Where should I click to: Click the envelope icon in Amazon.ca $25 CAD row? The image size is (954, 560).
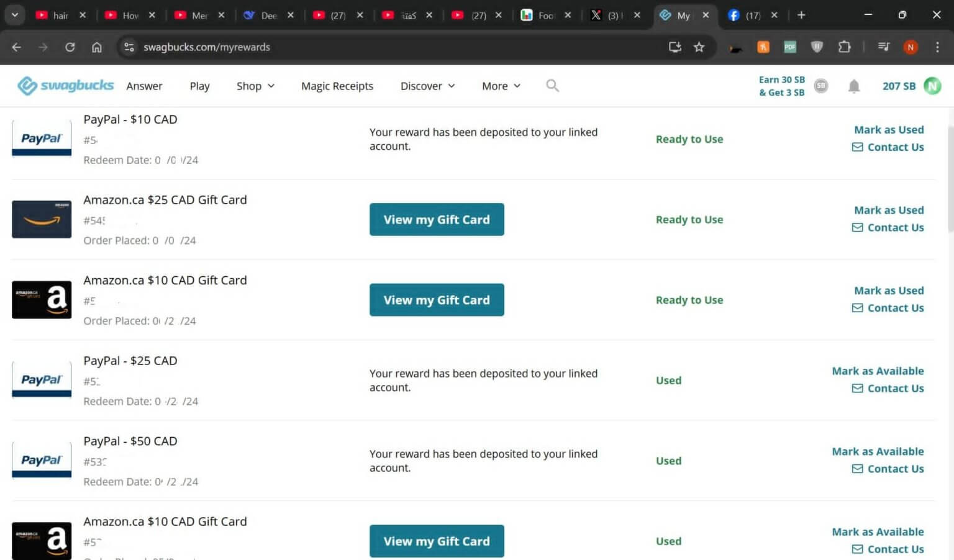click(x=857, y=227)
